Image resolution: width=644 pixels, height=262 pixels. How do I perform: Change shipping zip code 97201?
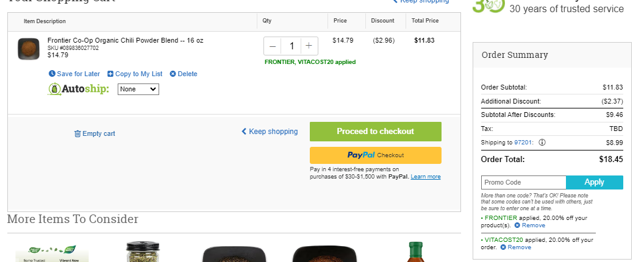click(523, 143)
